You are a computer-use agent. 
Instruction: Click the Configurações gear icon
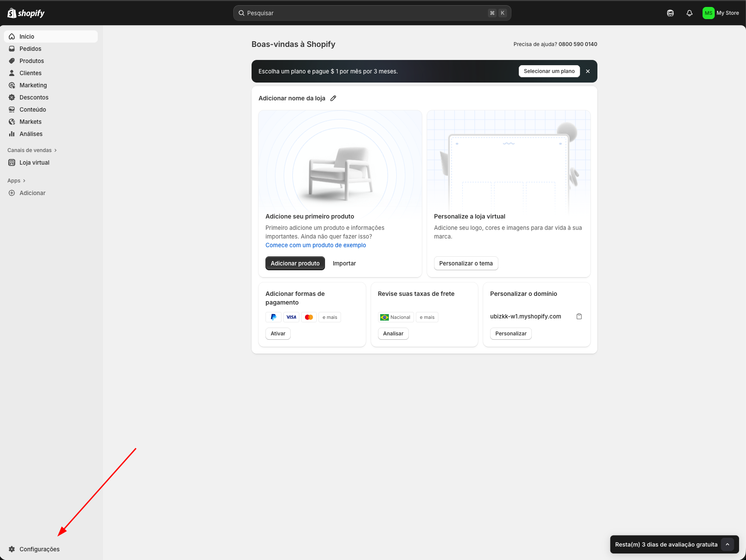[x=12, y=549]
